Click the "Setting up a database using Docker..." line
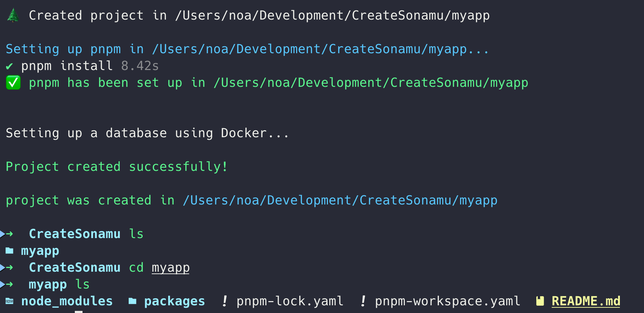The height and width of the screenshot is (313, 644). 148,133
